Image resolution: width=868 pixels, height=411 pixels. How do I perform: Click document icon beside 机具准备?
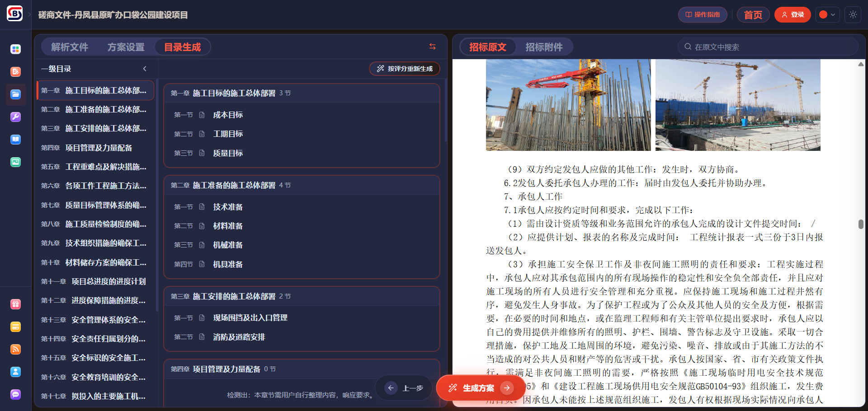[x=202, y=264]
